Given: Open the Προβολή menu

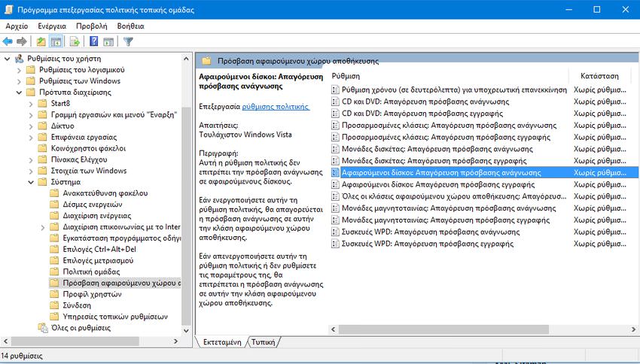Looking at the screenshot, I should coord(91,26).
